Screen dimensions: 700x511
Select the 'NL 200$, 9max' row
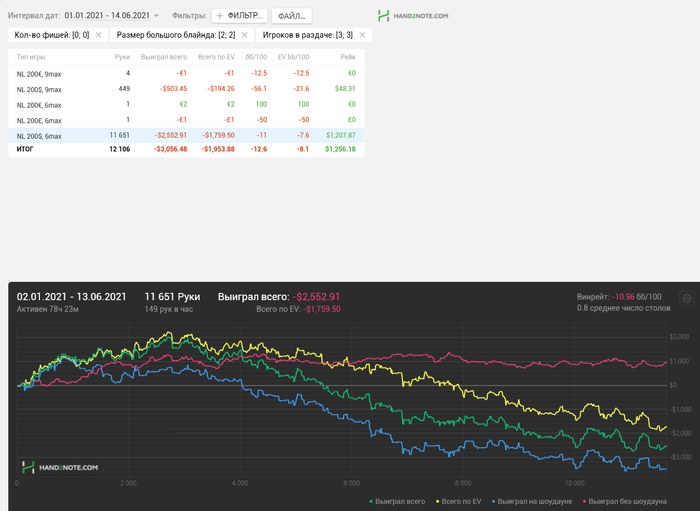[x=186, y=89]
